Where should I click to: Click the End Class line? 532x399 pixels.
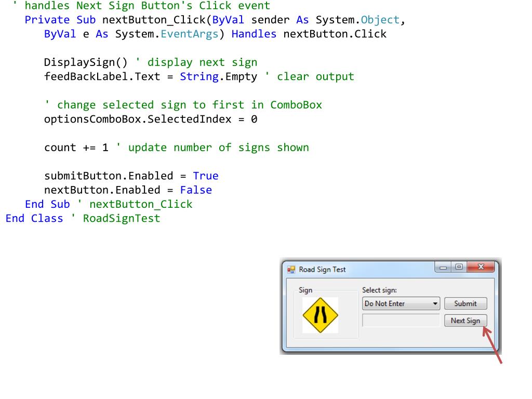(x=83, y=219)
